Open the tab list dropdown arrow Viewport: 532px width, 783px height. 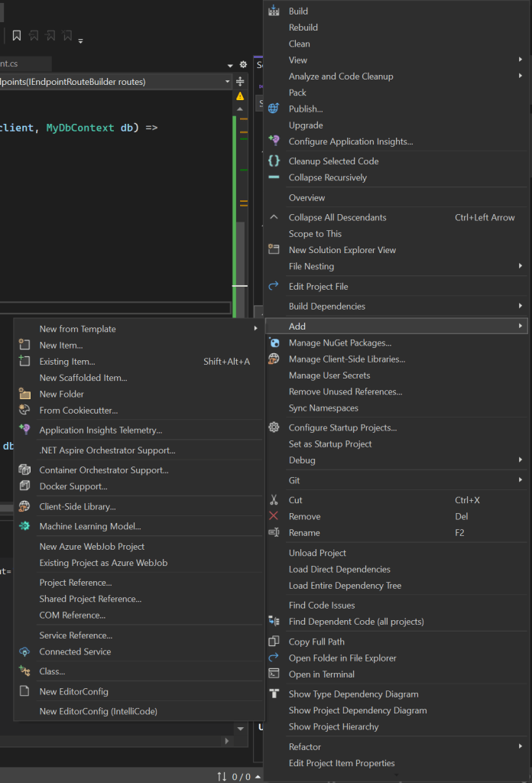(230, 66)
